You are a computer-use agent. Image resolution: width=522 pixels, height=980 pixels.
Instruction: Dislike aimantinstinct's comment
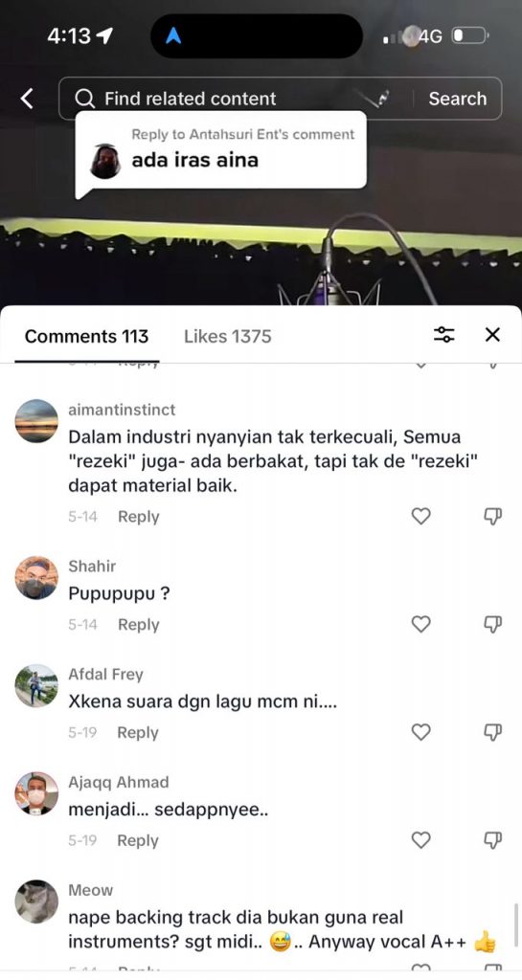(493, 516)
